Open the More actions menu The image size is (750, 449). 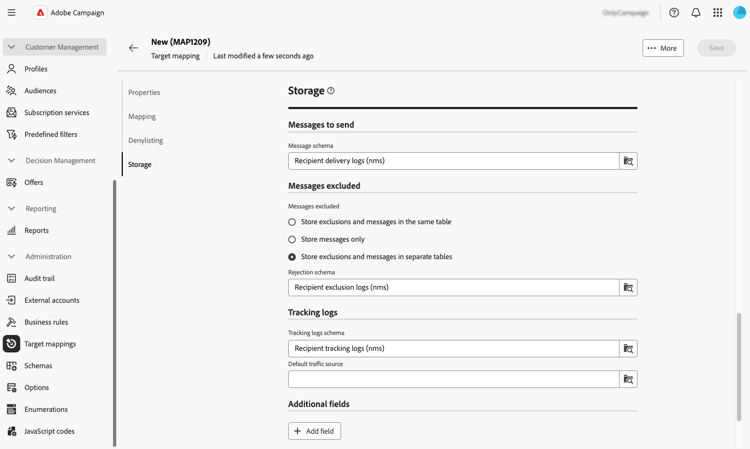coord(662,48)
